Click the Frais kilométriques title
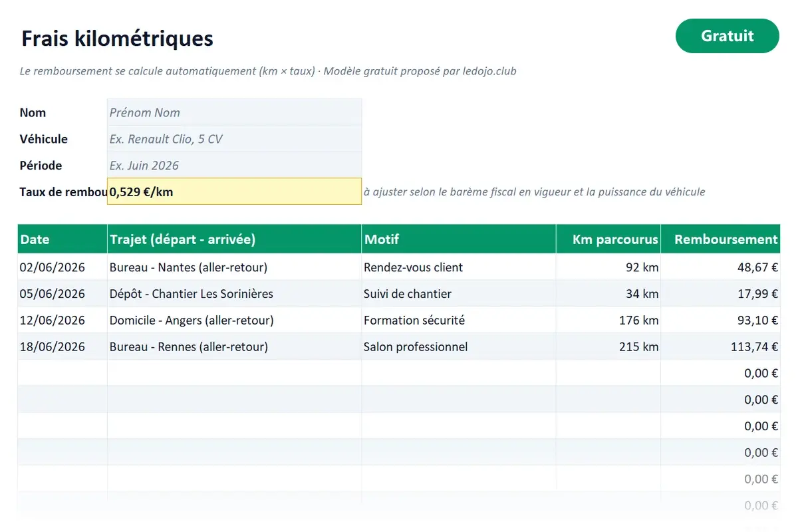 tap(117, 39)
